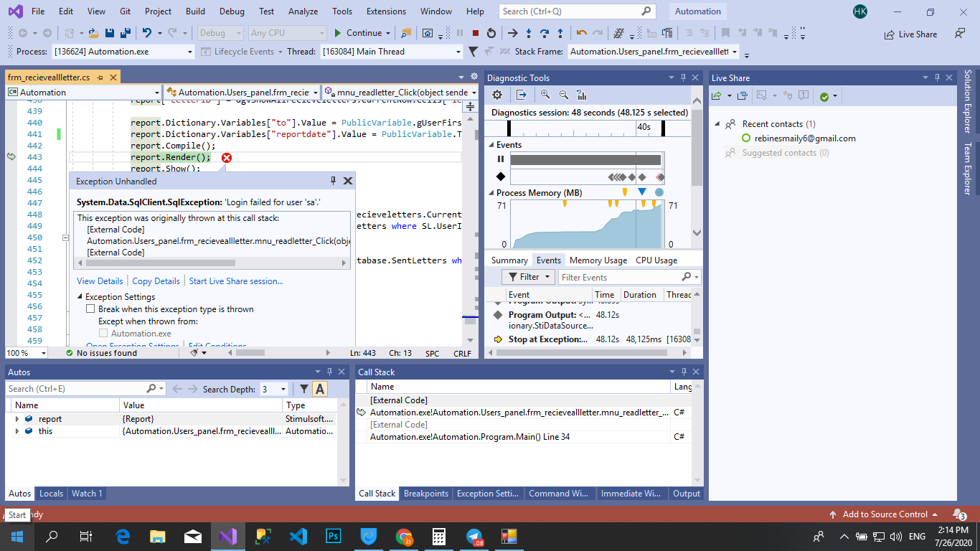Open the Continue button dropdown arrow
980x551 pixels.
(x=388, y=33)
